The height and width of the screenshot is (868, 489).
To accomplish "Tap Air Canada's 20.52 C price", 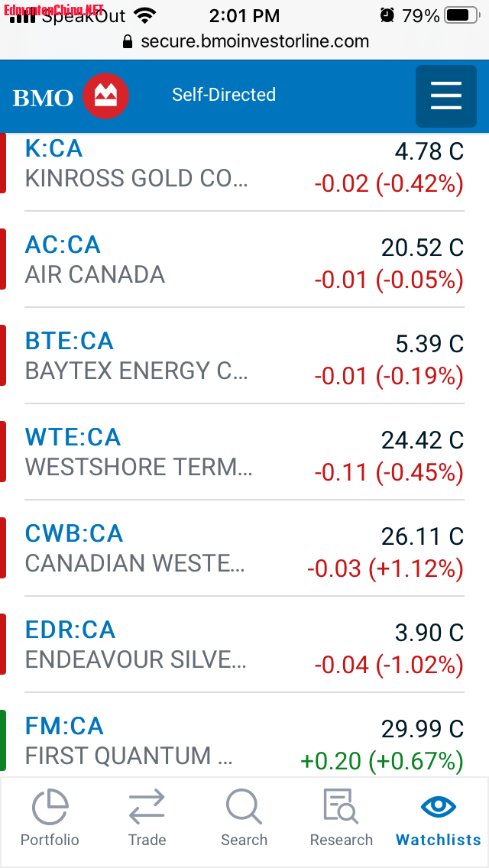I will click(422, 248).
